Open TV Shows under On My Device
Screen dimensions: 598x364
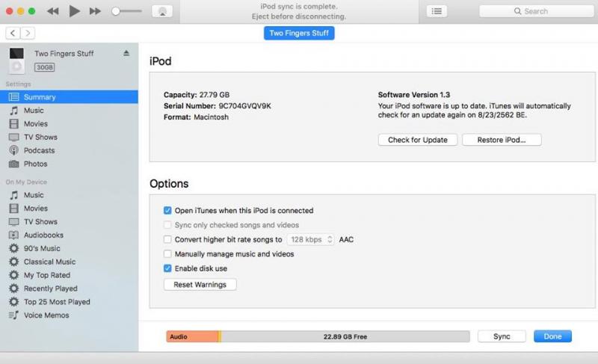69,222
